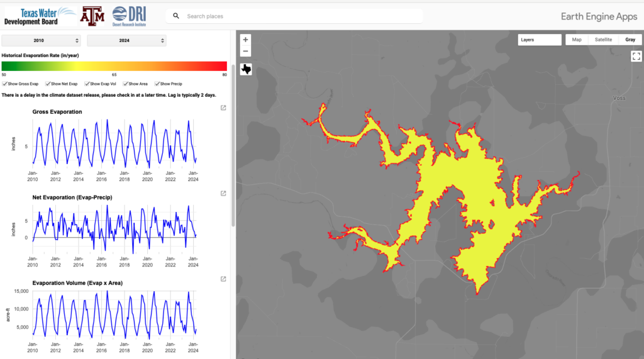Click the Texas Water Development Board logo
Screen dimensions: 644x359
point(38,16)
